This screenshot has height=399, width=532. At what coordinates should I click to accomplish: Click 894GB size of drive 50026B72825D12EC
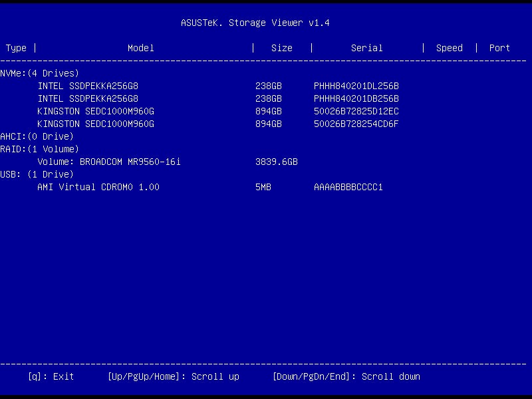pos(269,111)
